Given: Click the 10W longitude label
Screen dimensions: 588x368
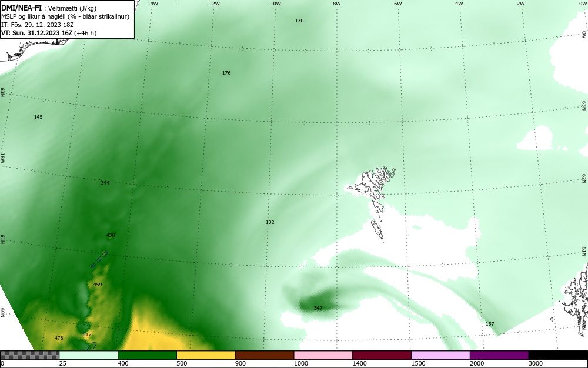Looking at the screenshot, I should 276,4.
